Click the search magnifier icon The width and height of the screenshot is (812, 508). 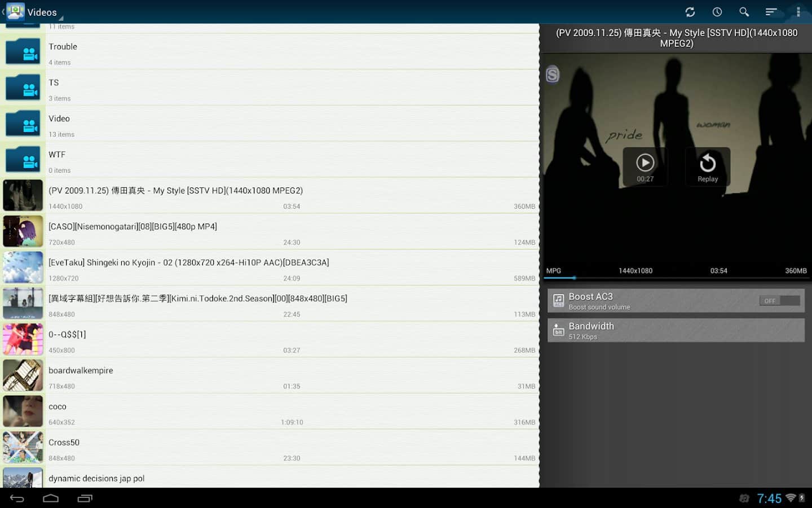pos(744,12)
